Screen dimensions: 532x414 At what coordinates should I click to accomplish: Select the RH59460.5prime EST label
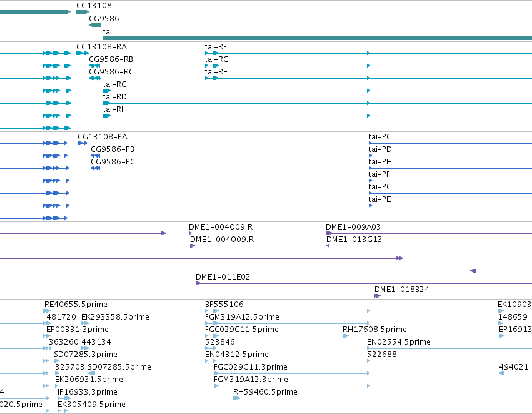coord(265,393)
